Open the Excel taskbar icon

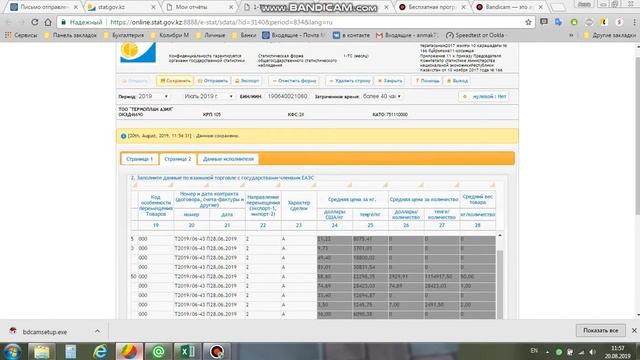187,351
